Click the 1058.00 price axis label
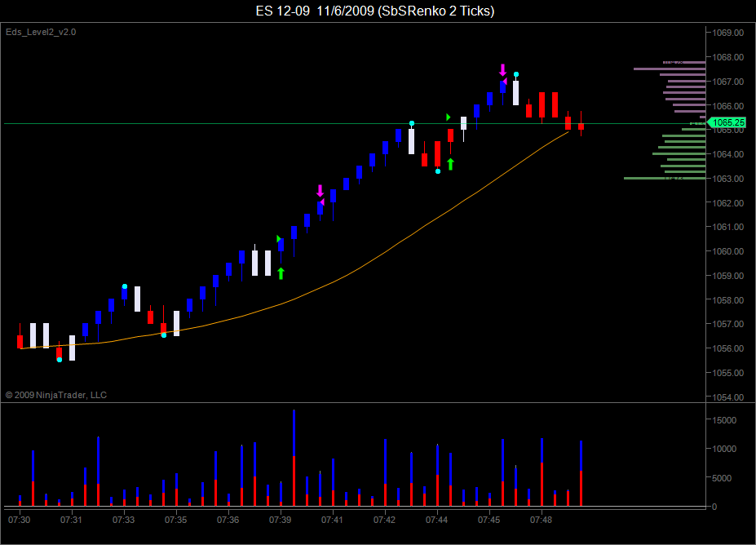The image size is (756, 545). pyautogui.click(x=728, y=300)
